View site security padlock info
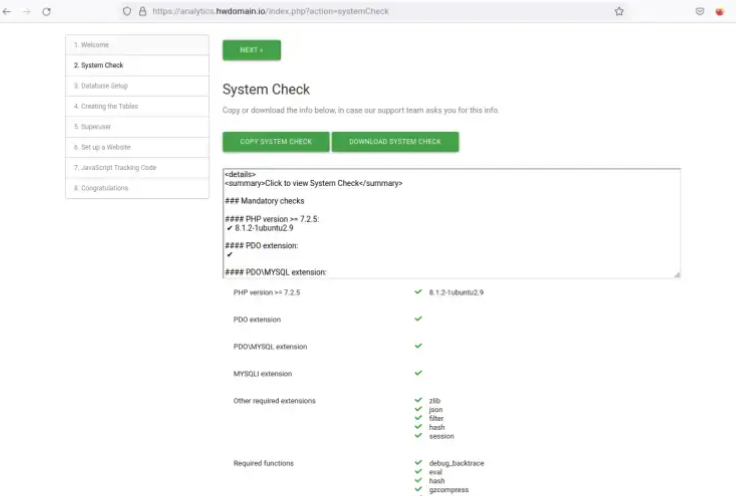 [142, 11]
